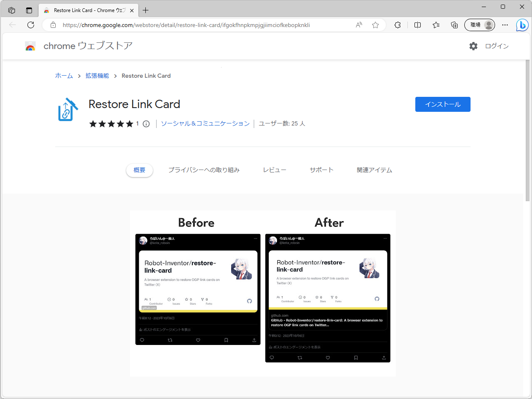This screenshot has width=532, height=399.
Task: Click the Restore Link Card extension icon
Action: (67, 108)
